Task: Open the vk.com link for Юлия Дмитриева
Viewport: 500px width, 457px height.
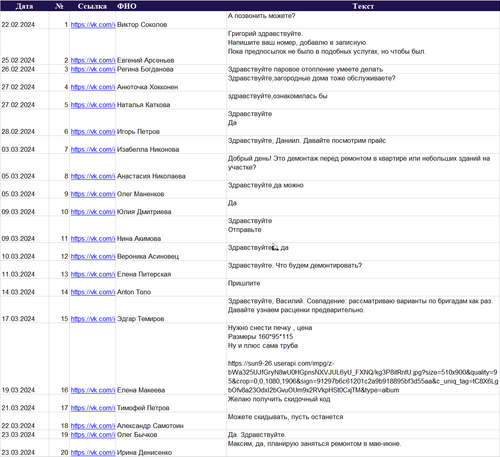Action: [x=93, y=212]
